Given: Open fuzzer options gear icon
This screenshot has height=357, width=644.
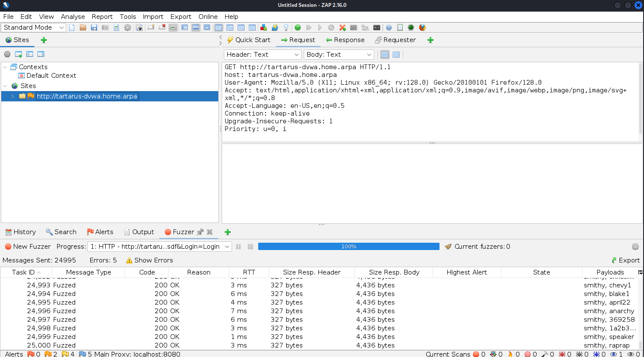Looking at the screenshot, I should tap(635, 247).
